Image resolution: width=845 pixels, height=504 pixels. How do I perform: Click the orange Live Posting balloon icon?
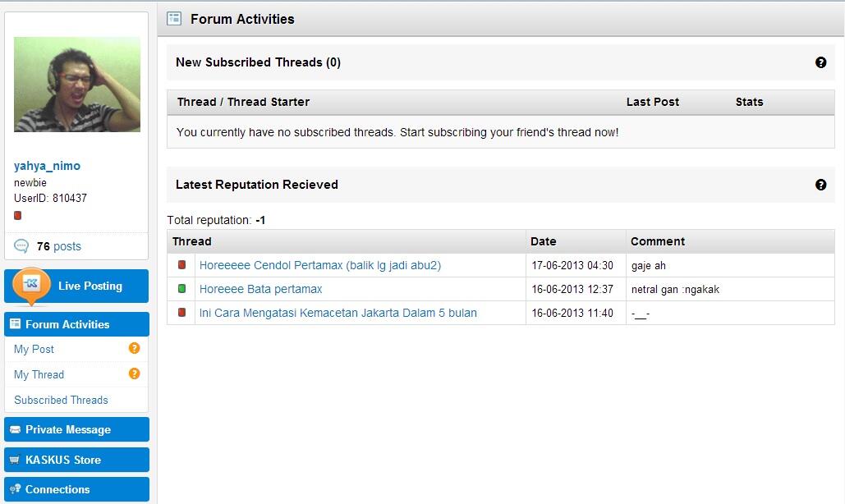(x=31, y=286)
